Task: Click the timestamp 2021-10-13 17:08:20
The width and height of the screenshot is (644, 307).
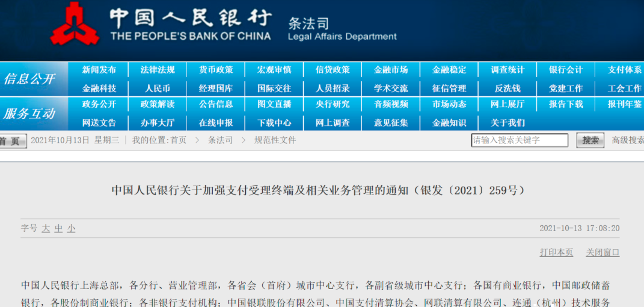Action: [580, 229]
